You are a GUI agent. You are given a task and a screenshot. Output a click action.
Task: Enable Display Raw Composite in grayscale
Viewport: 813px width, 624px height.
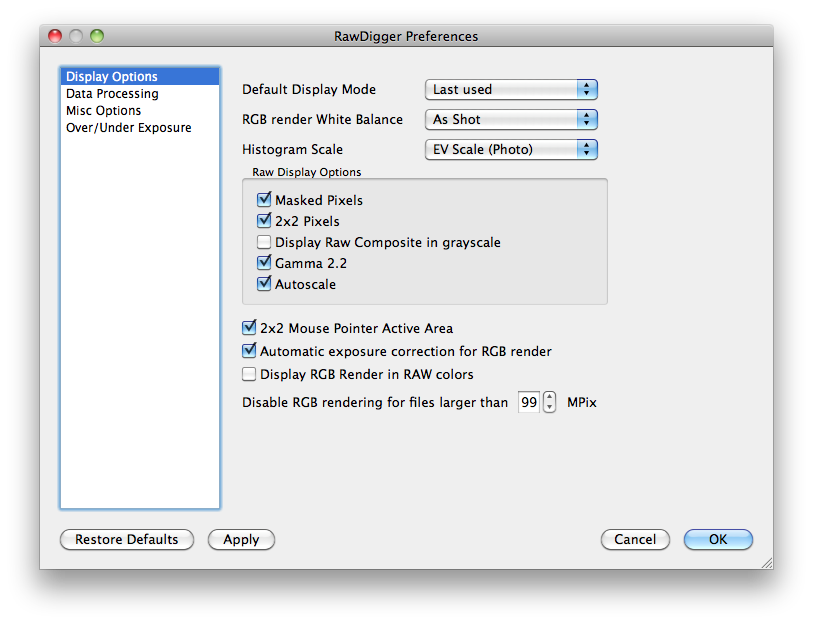264,242
